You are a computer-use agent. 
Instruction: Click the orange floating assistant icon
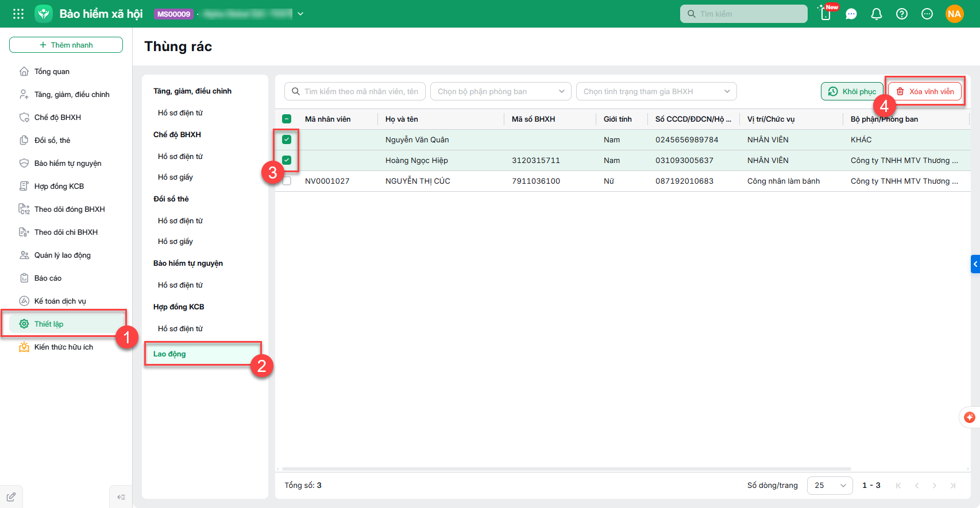[970, 417]
